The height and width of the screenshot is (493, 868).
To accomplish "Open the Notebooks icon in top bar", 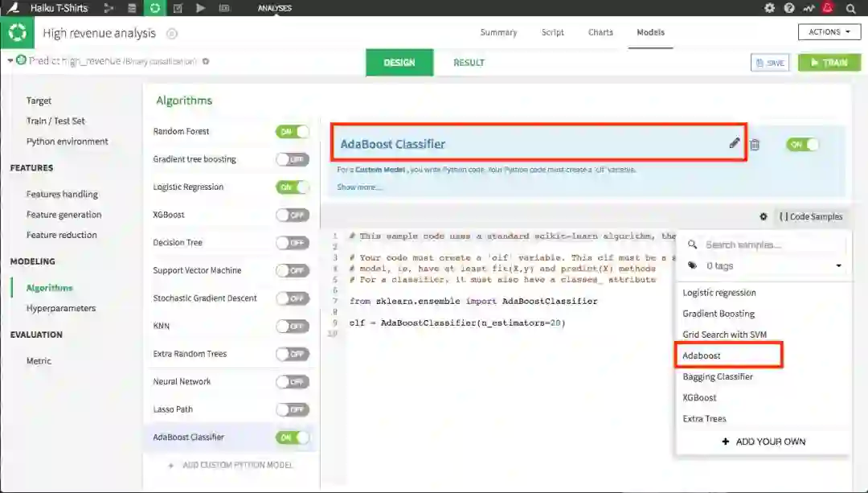I will tap(178, 8).
